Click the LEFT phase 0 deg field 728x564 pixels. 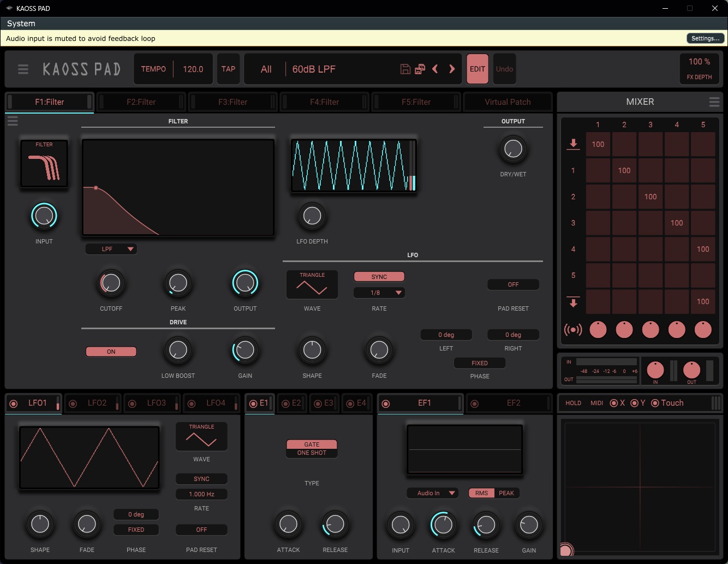pos(446,335)
